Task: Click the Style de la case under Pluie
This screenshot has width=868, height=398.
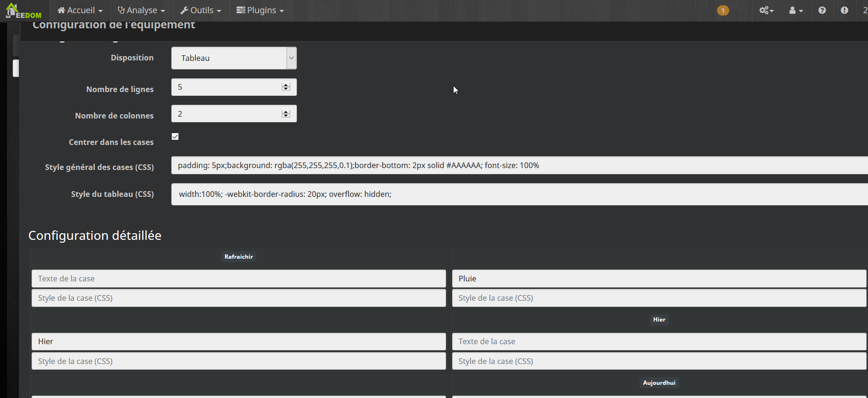Action: point(659,298)
